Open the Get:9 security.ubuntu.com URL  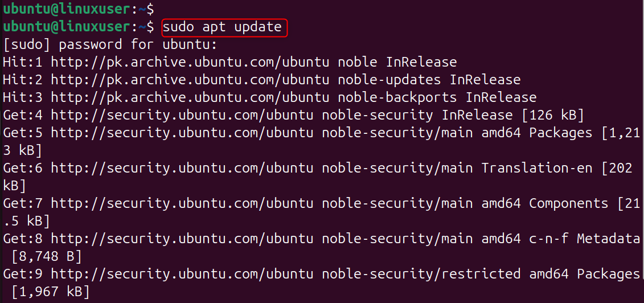(182, 274)
